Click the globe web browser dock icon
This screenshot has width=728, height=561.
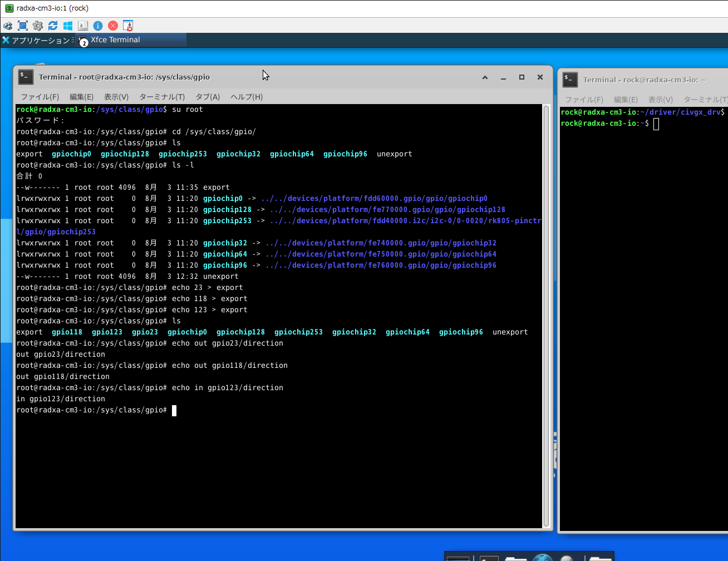coord(542,558)
